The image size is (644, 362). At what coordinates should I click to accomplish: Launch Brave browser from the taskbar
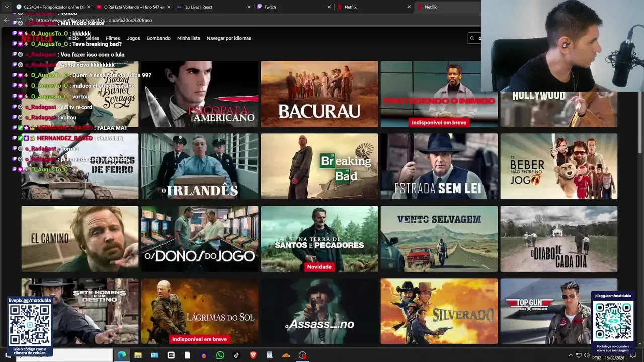(253, 355)
